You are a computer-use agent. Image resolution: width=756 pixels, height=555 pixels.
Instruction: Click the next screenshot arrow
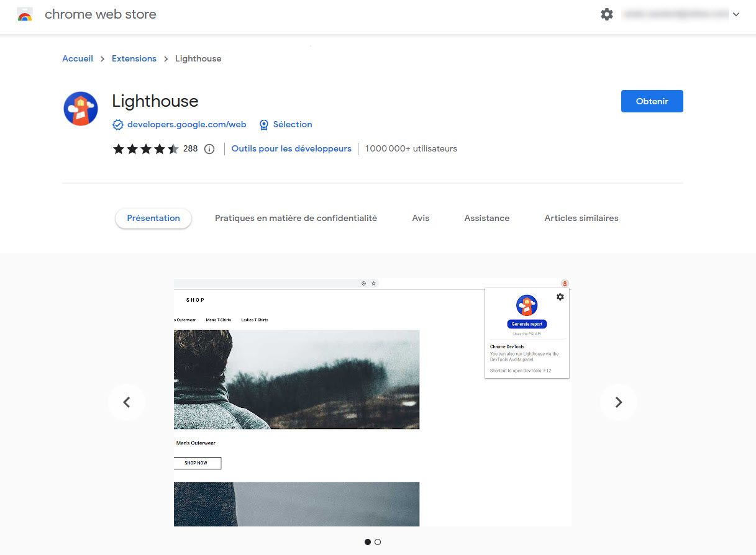click(619, 402)
